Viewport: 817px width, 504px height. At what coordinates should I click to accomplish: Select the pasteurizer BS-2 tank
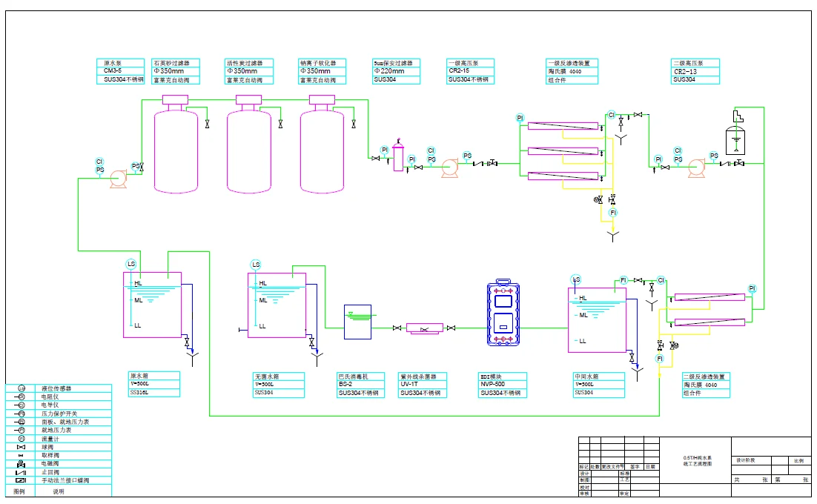358,322
